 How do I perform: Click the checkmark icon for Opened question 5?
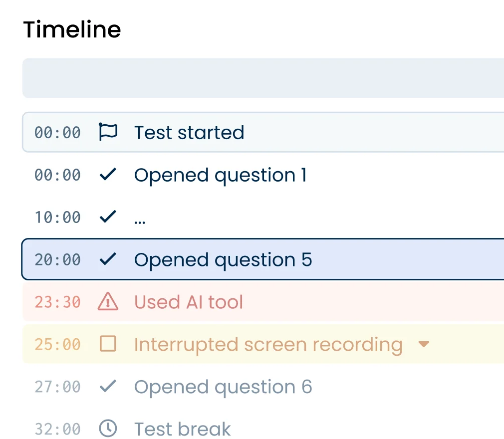(x=108, y=259)
